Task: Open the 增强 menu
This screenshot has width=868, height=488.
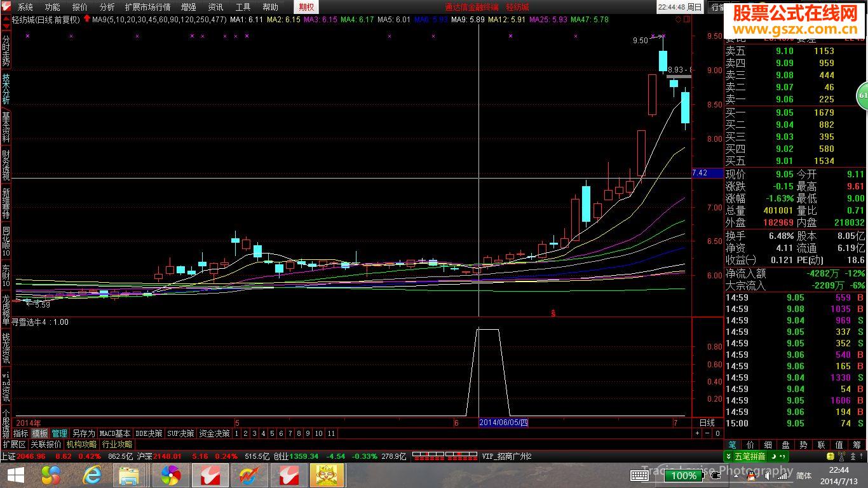Action: [x=188, y=7]
